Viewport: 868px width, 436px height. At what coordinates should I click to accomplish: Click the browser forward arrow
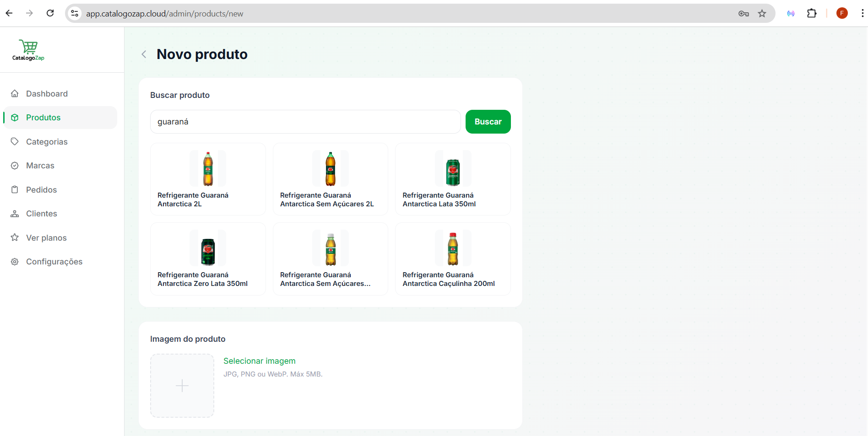click(29, 13)
